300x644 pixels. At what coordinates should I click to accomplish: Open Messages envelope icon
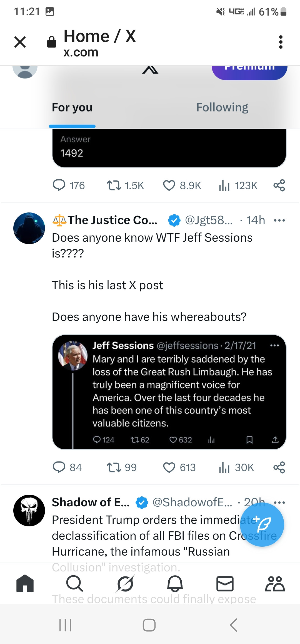(x=225, y=583)
